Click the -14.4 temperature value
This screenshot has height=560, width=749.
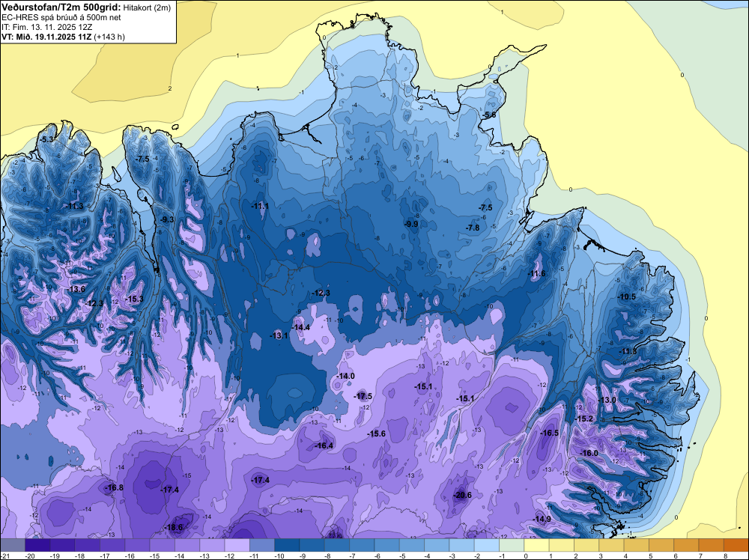click(x=301, y=327)
